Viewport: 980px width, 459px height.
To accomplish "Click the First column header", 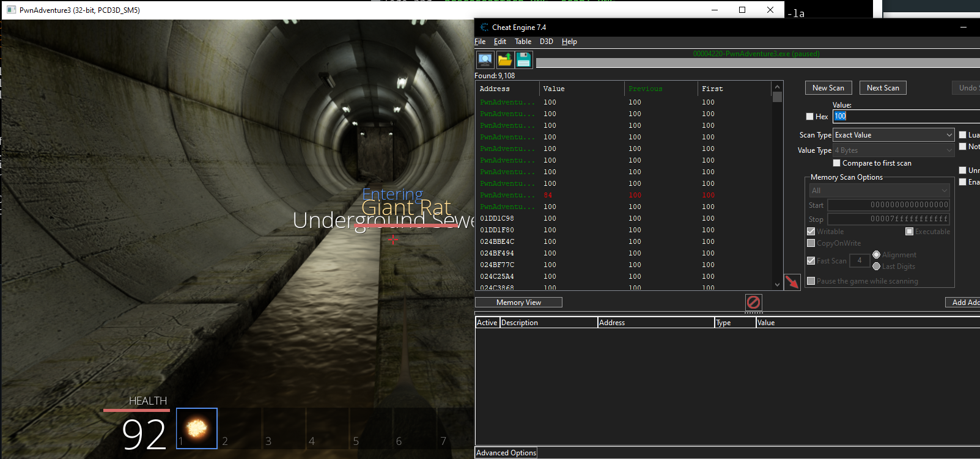I will click(734, 89).
